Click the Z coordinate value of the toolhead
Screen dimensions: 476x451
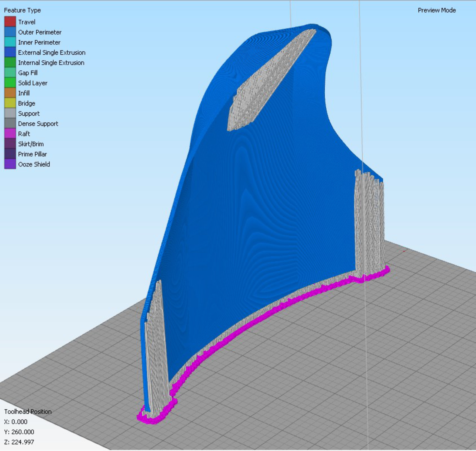click(x=19, y=443)
